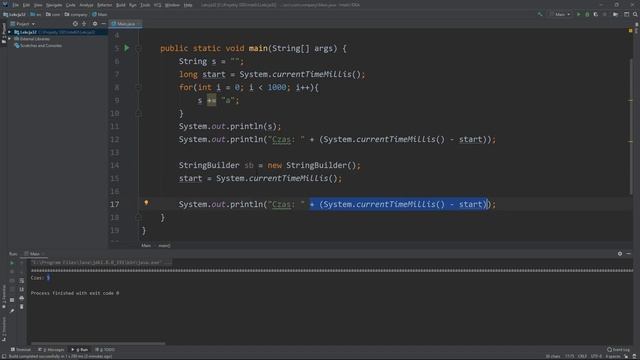Click the Messages tool window button
The image size is (640, 360).
51,350
